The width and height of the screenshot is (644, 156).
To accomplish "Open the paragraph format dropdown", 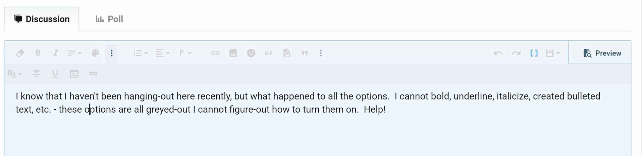I will tap(185, 53).
